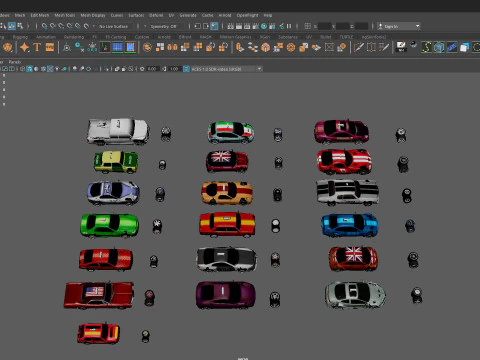This screenshot has height=360, width=480.
Task: Click the blue grid shelf icon
Action: point(117,47)
